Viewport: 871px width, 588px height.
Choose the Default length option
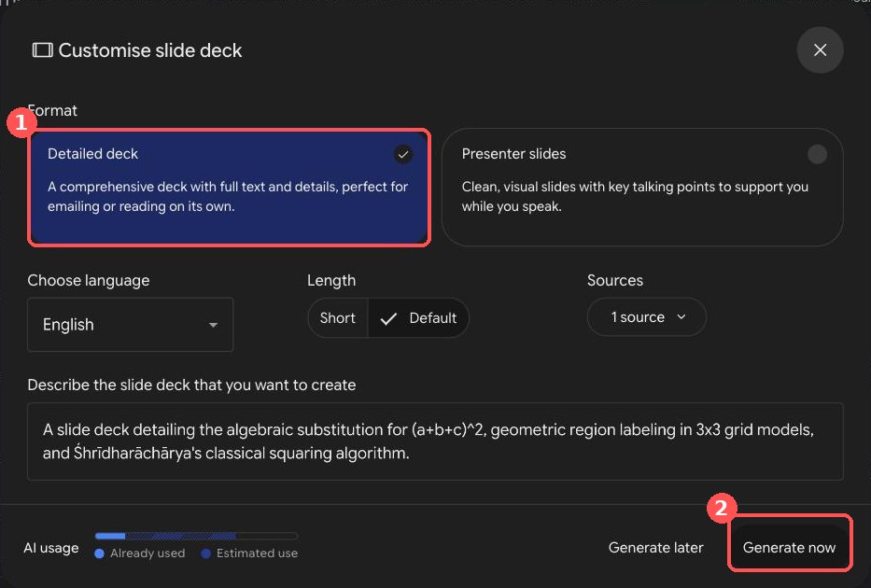(418, 318)
